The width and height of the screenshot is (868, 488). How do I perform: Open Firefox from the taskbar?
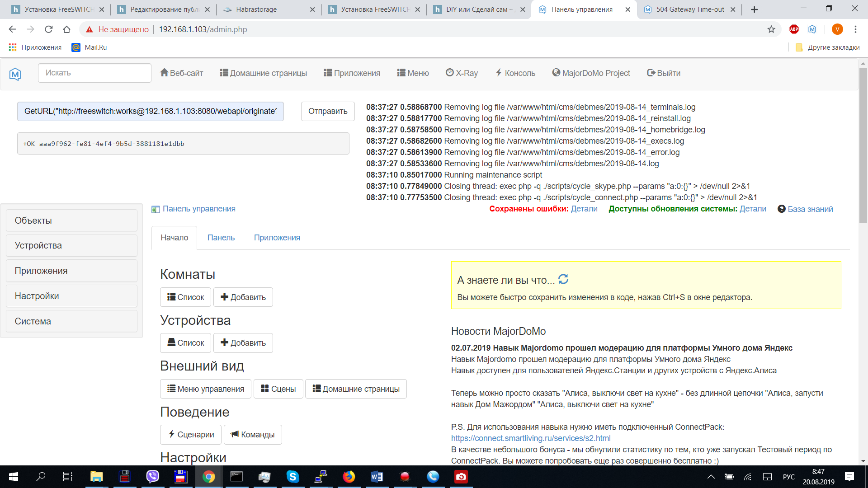[349, 477]
